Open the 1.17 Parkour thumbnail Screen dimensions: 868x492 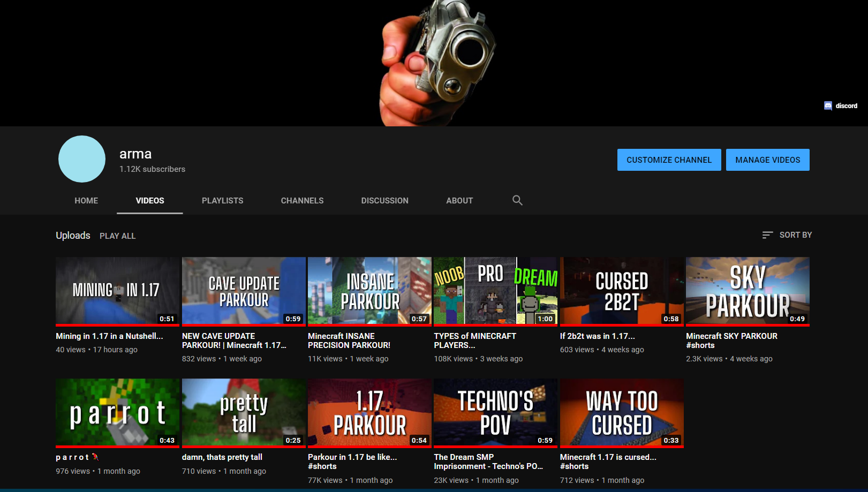[x=369, y=413]
